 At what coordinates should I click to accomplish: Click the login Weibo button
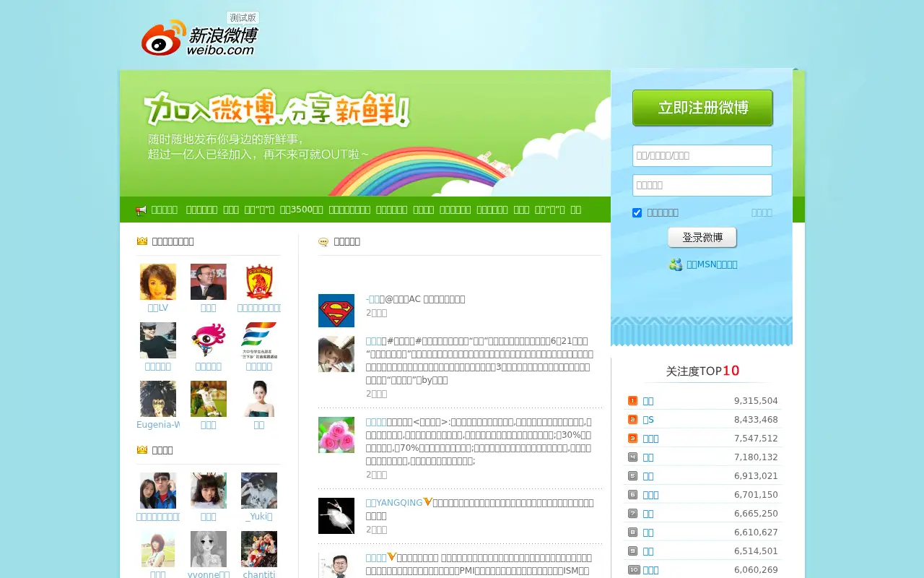point(702,238)
